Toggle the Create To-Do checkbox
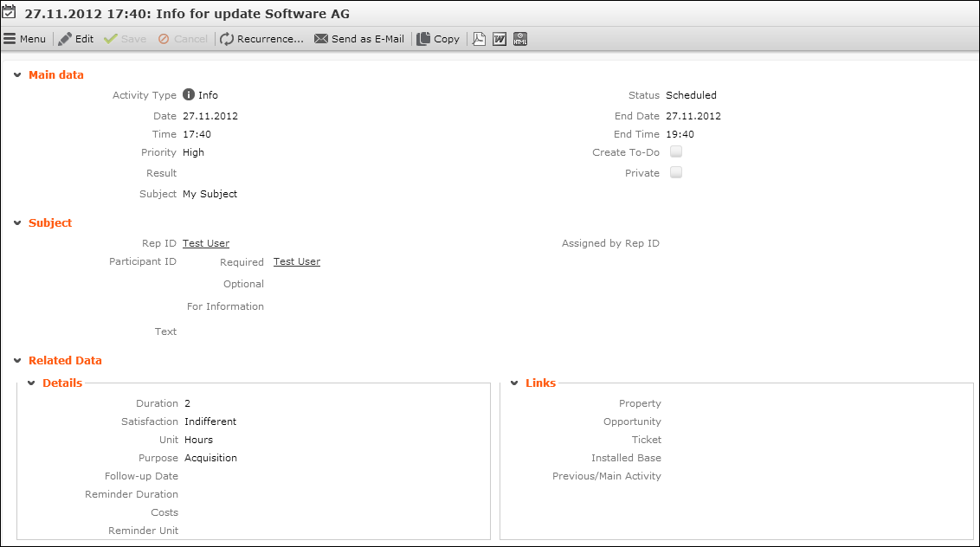 (675, 151)
